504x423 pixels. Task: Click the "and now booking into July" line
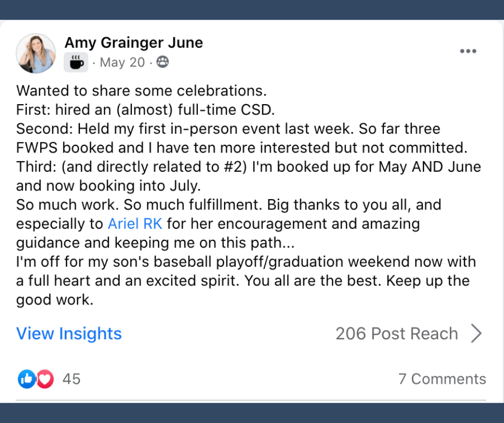tap(109, 186)
